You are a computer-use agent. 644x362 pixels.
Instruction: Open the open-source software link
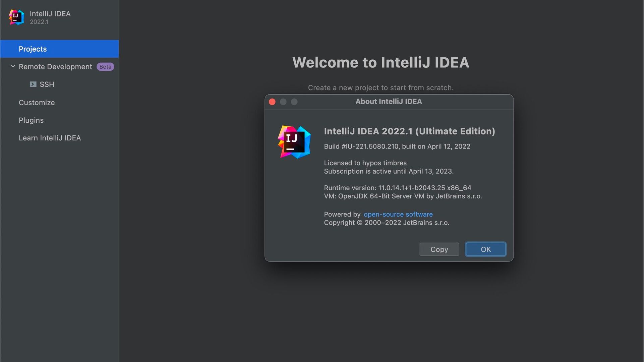coord(398,214)
